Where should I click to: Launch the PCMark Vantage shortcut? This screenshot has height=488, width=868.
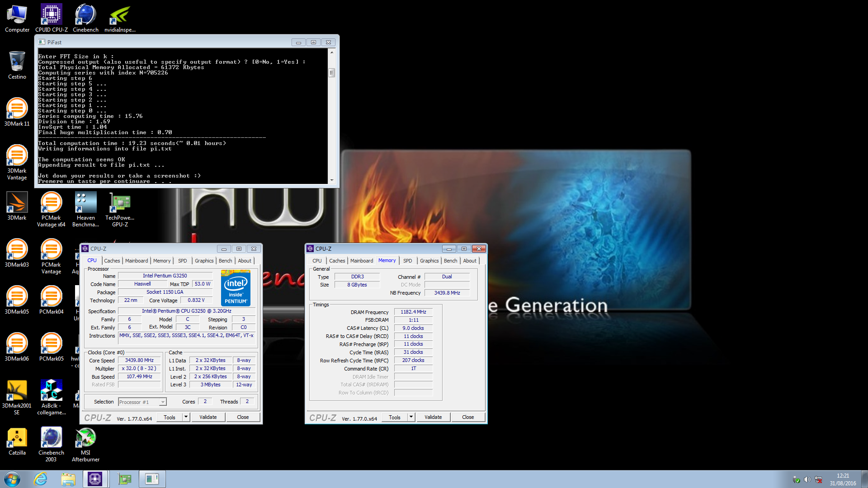point(51,256)
